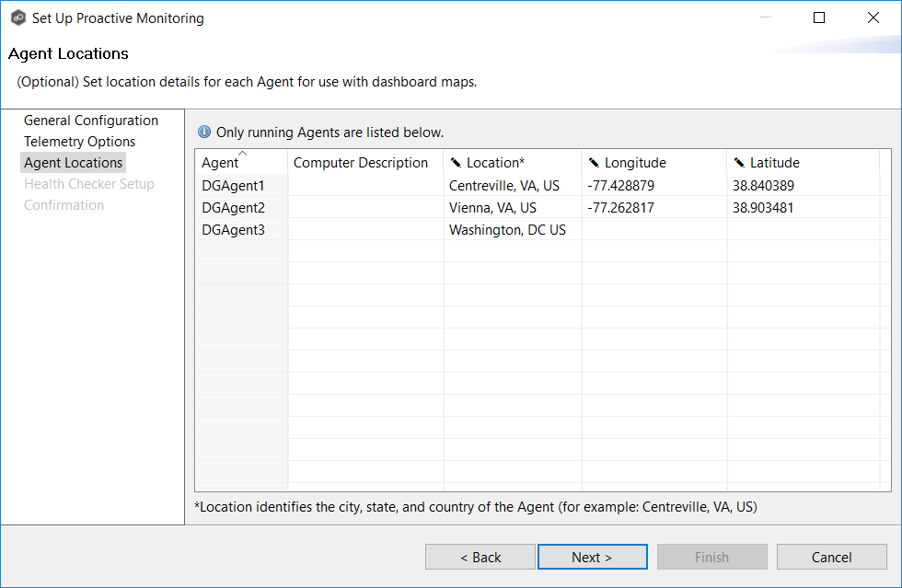Image resolution: width=902 pixels, height=588 pixels.
Task: Click the pencil icon in Location header
Action: 456,163
